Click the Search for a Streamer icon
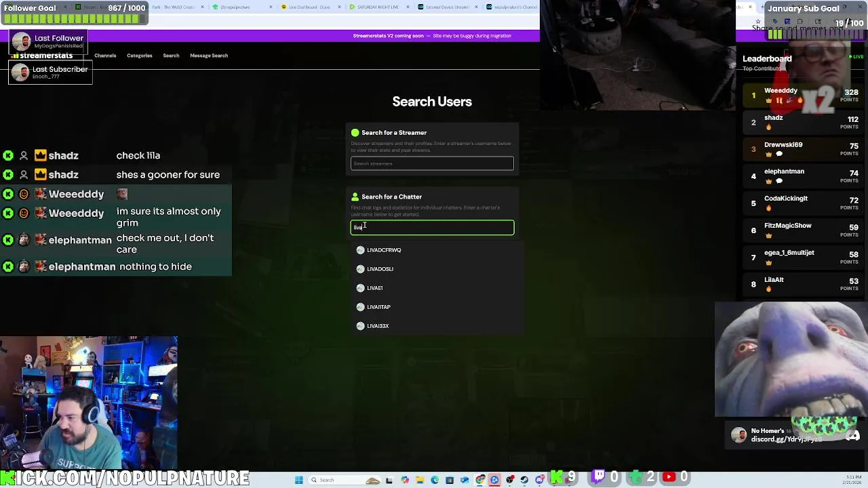The width and height of the screenshot is (868, 488). pos(355,133)
